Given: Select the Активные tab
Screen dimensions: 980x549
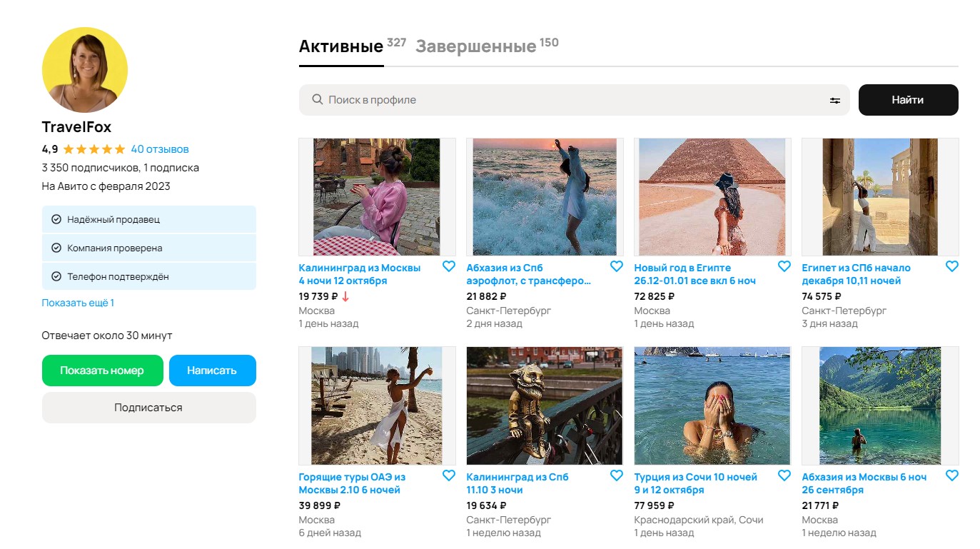Looking at the screenshot, I should tap(340, 46).
